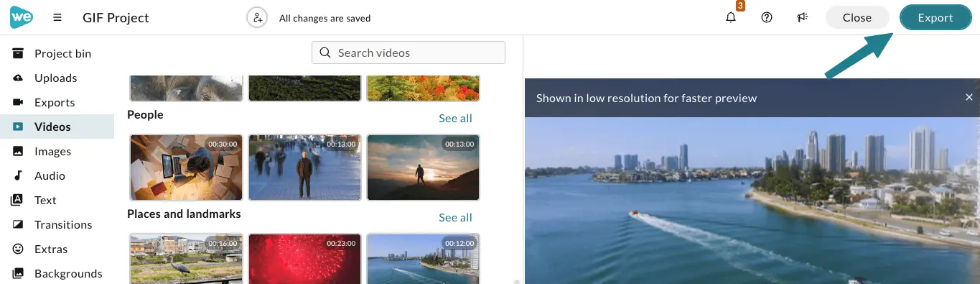Click the announcements megaphone icon

point(803,18)
